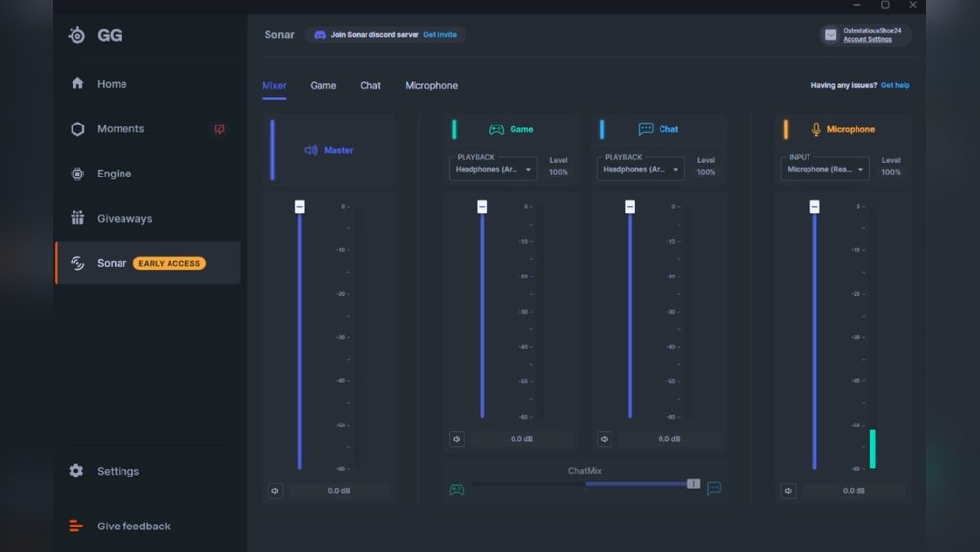
Task: Click the Microphone channel icon
Action: tap(816, 129)
